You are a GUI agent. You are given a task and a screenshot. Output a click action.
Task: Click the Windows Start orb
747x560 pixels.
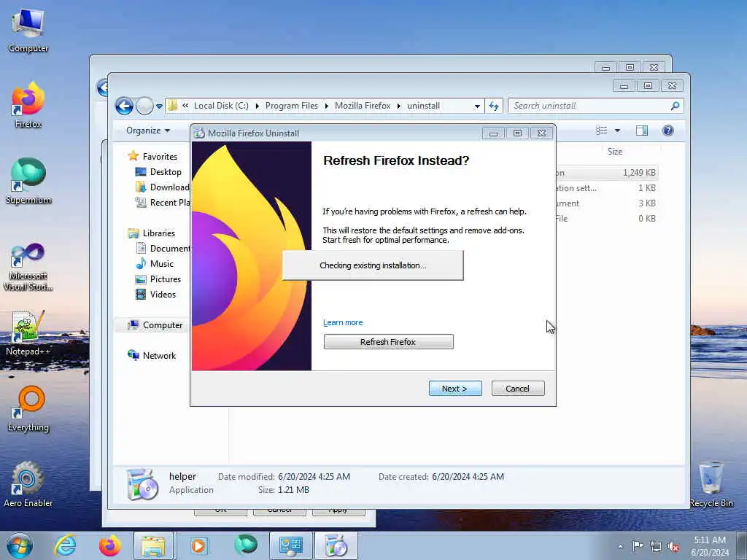click(20, 545)
